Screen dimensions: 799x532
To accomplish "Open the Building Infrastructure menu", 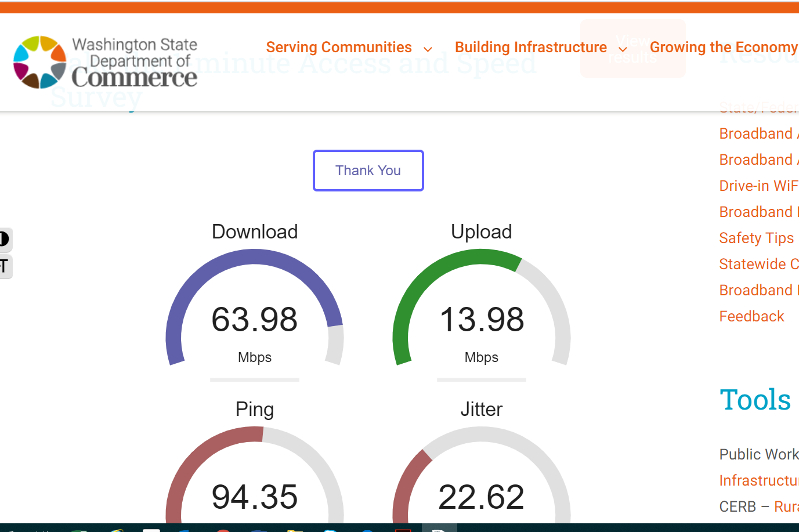I will pos(531,47).
